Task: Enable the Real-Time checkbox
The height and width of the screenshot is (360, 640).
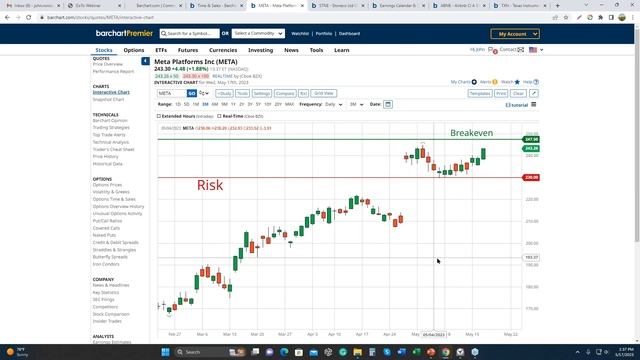Action: pos(219,116)
